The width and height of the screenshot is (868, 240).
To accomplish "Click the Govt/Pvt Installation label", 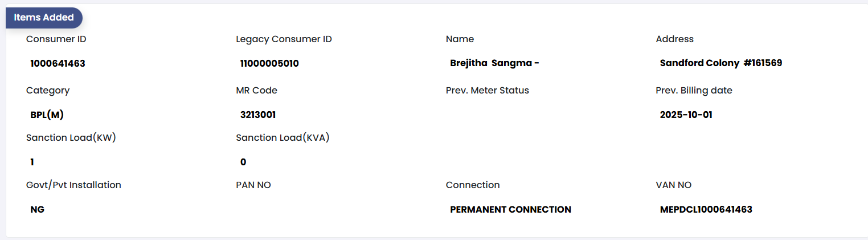I will click(73, 185).
